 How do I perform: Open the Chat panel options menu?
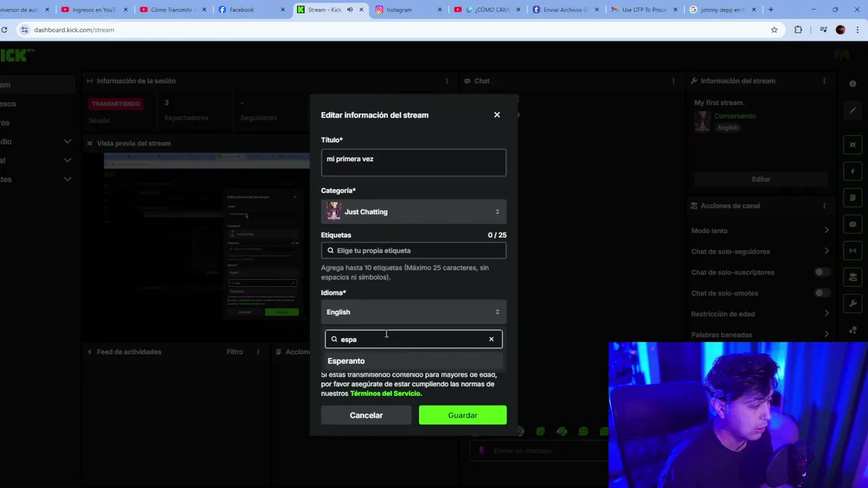673,81
